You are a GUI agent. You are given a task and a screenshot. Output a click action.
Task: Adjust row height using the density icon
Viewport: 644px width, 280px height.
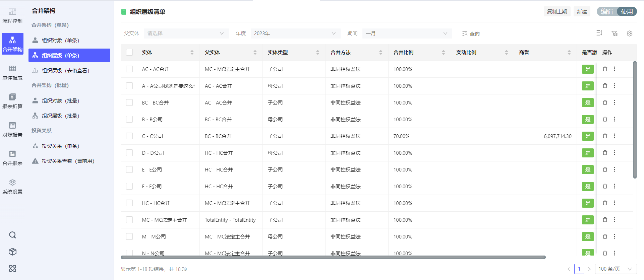599,33
